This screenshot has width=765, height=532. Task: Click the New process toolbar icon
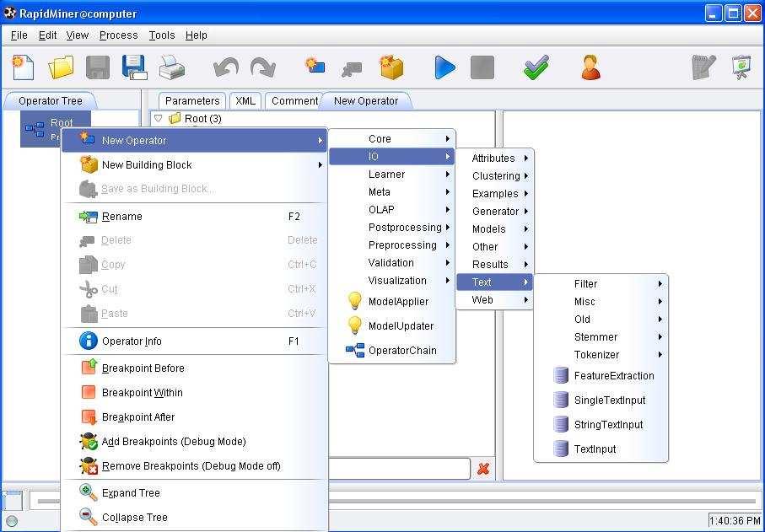[23, 67]
